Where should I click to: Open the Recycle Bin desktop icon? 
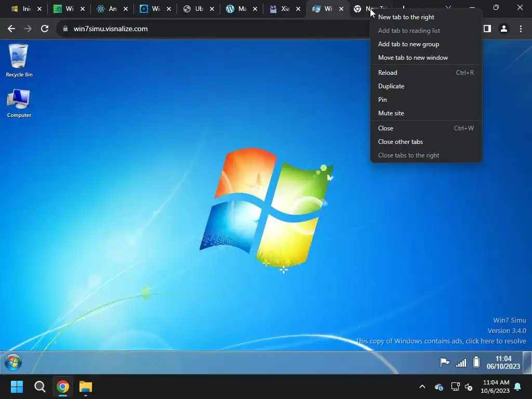pyautogui.click(x=19, y=60)
